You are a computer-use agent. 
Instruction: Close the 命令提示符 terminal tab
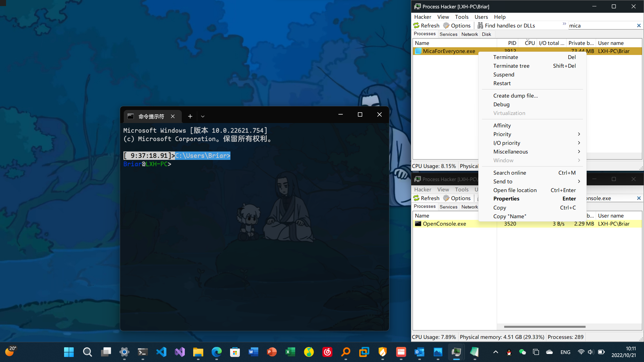click(x=173, y=116)
